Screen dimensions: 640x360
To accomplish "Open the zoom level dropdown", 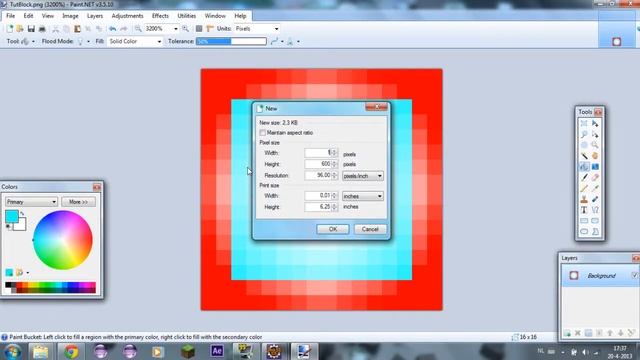I will click(176, 29).
